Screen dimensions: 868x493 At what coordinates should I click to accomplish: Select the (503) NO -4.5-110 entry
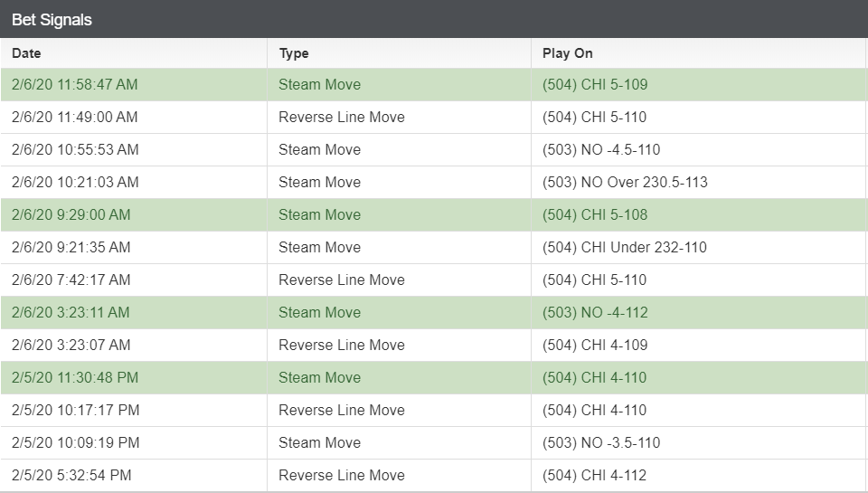point(601,149)
